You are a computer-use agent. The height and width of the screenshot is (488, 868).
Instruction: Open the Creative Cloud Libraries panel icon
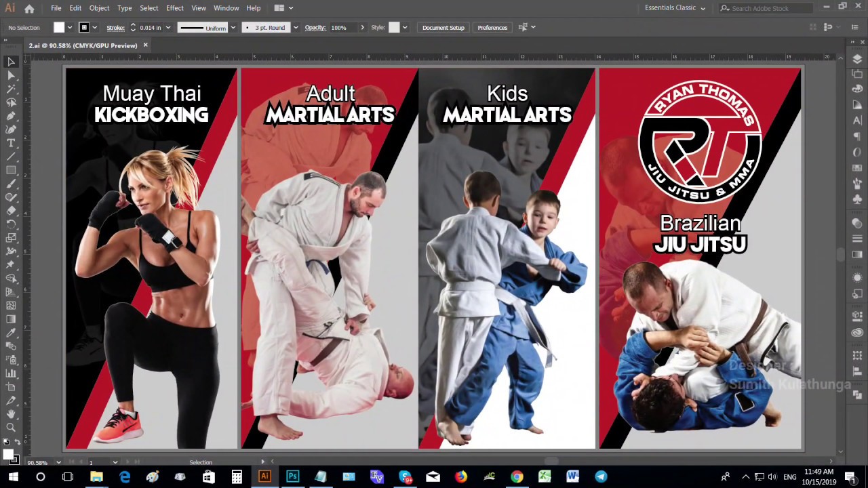tap(857, 333)
